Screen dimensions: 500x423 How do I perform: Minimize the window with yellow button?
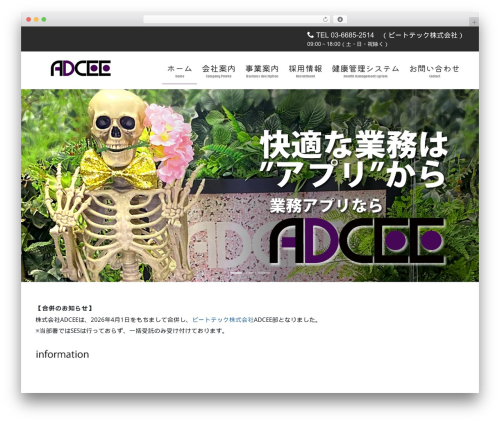[x=36, y=19]
